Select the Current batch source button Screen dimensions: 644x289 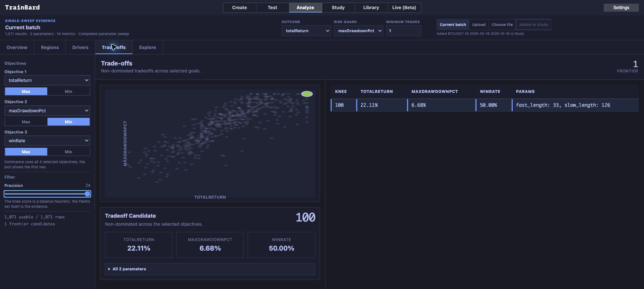(453, 25)
